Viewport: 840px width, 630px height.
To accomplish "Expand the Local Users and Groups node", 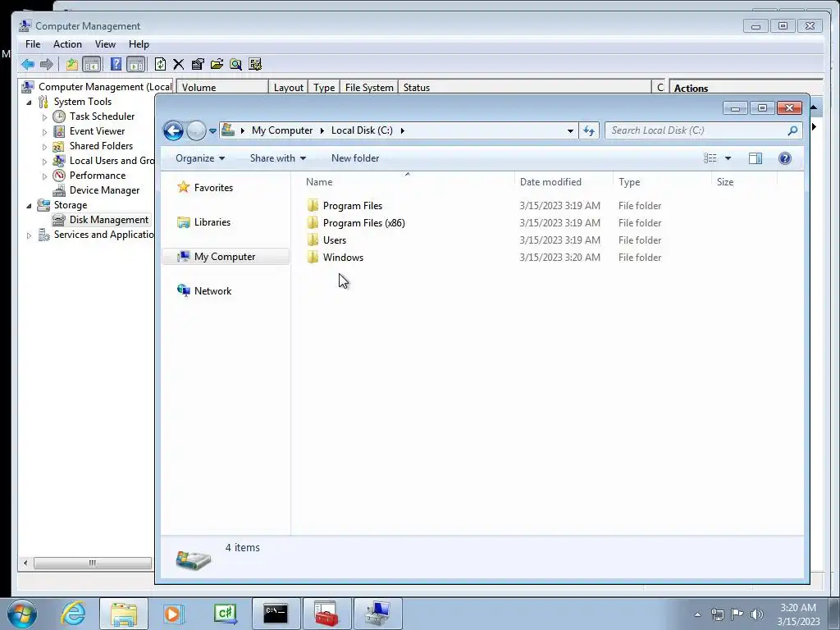I will pyautogui.click(x=44, y=162).
